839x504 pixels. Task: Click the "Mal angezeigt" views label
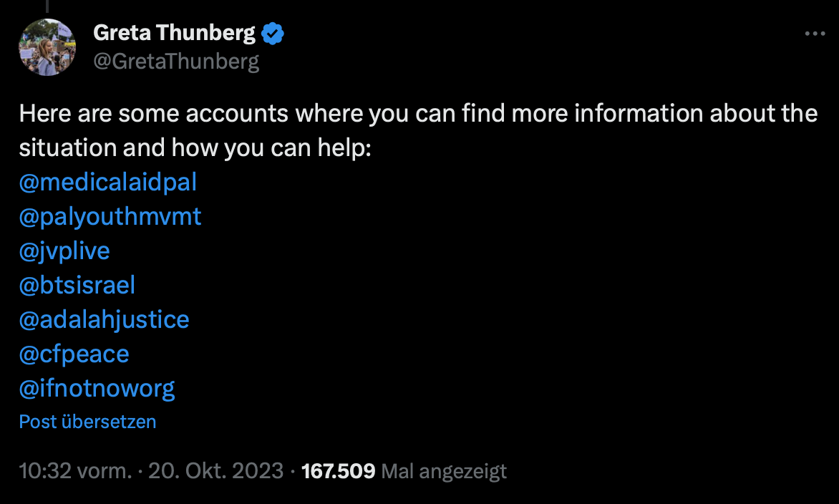click(x=444, y=471)
